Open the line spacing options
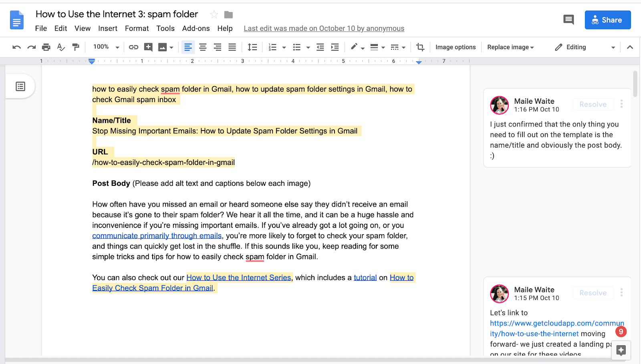641x364 pixels. point(252,47)
